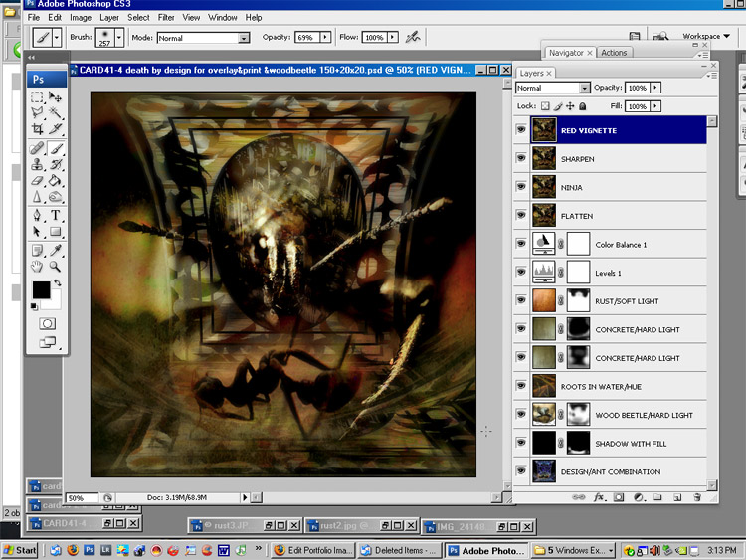Delete layer using the trash icon
Image resolution: width=746 pixels, height=560 pixels.
coord(697,497)
